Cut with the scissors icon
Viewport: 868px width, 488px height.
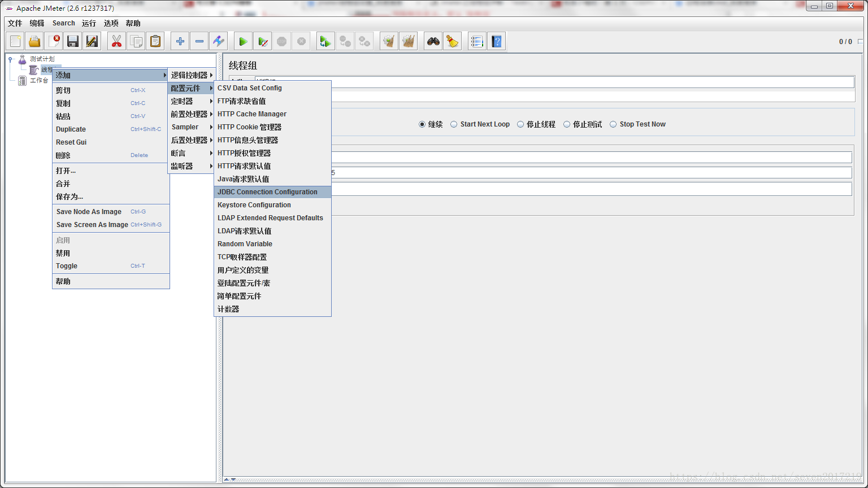(x=117, y=41)
